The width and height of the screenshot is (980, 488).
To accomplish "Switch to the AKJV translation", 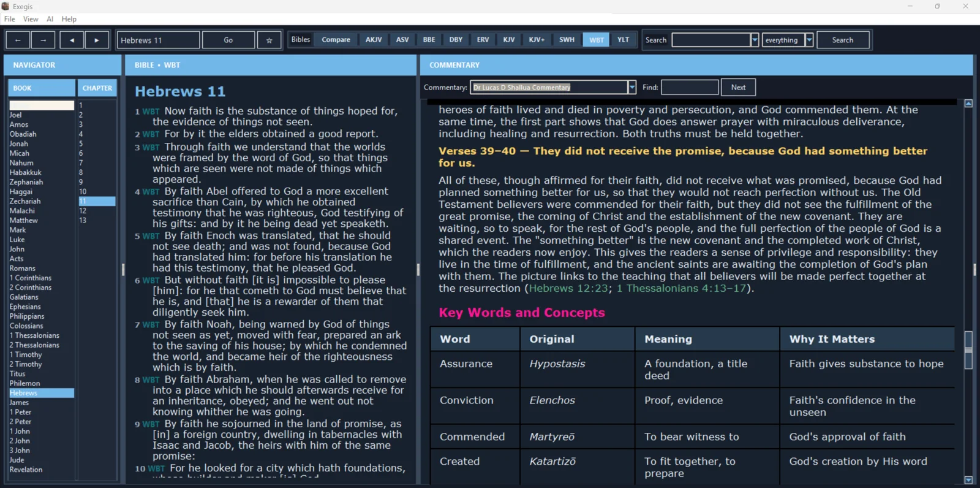I will click(x=374, y=39).
